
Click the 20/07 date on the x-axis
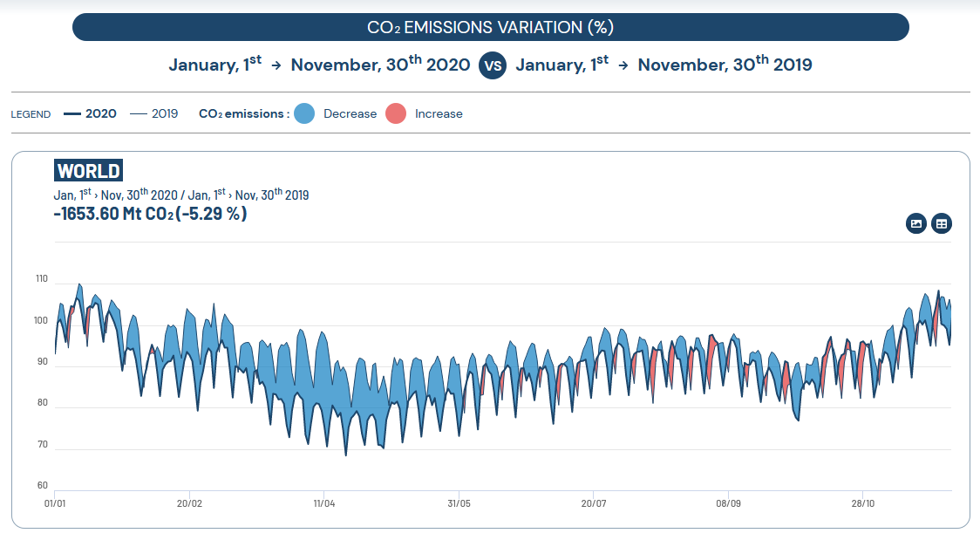click(593, 503)
